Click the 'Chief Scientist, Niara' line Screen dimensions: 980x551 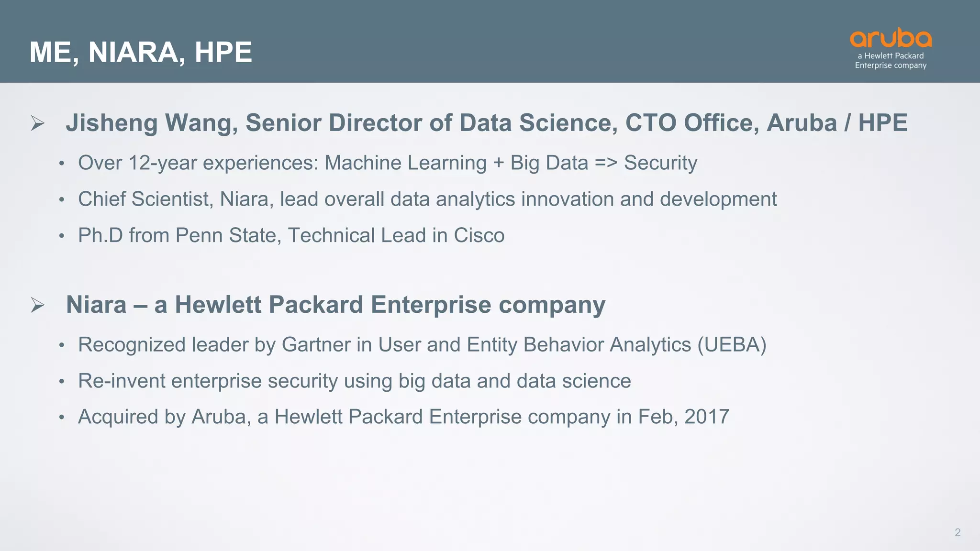click(427, 199)
